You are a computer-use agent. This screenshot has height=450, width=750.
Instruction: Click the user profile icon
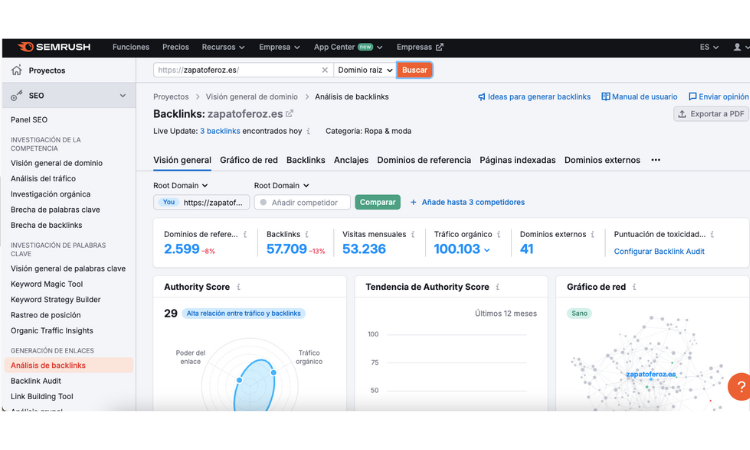point(737,47)
